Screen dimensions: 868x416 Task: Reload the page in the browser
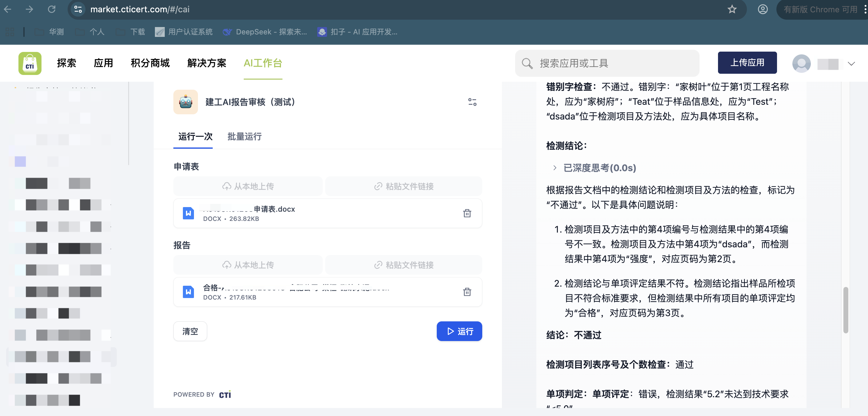[x=52, y=9]
